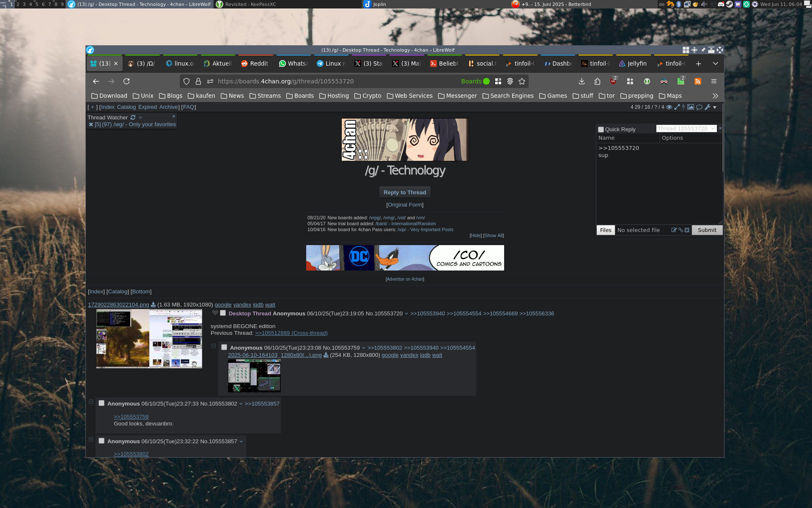
Task: Open the Search Engines bookmarks folder
Action: (x=508, y=96)
